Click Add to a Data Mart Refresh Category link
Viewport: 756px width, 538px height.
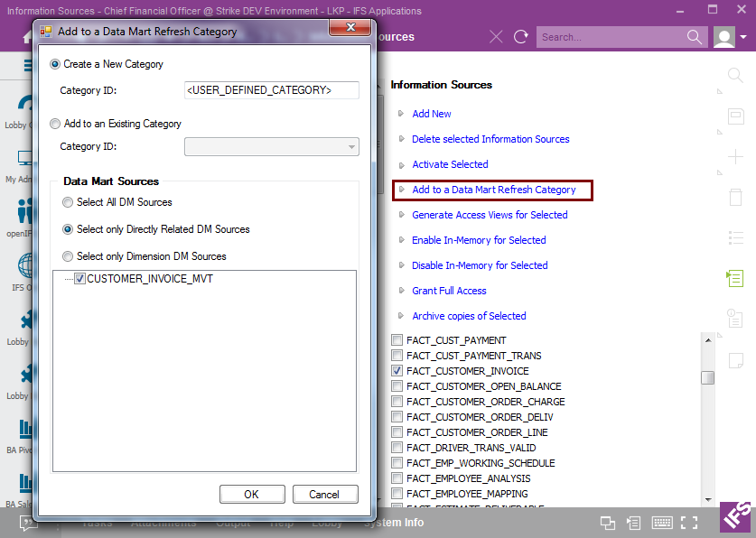point(494,190)
